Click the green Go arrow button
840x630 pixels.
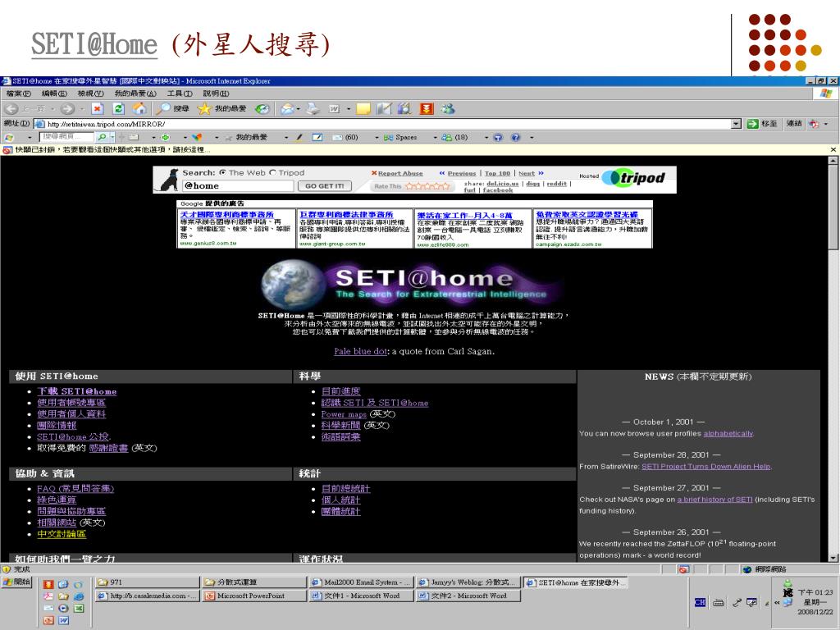coord(753,124)
